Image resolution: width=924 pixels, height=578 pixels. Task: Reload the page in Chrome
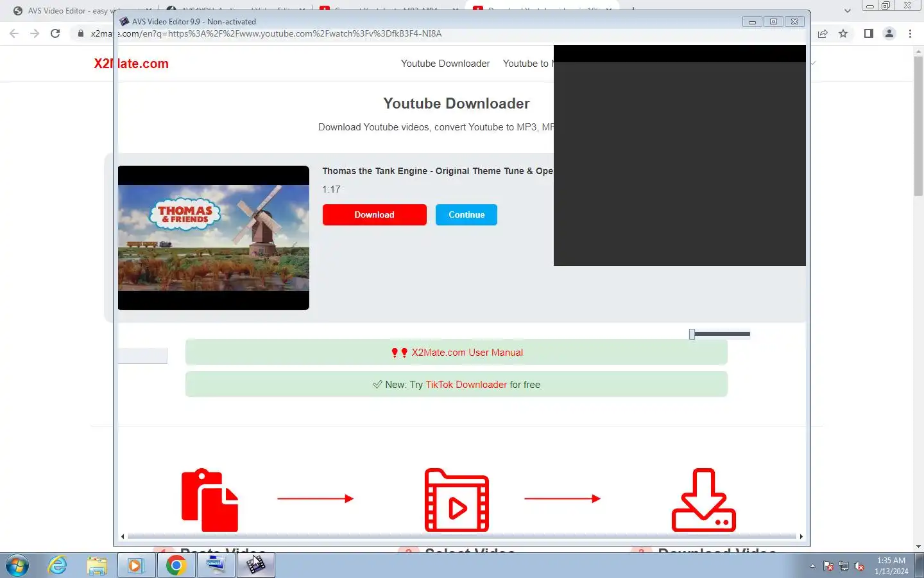[x=55, y=33]
